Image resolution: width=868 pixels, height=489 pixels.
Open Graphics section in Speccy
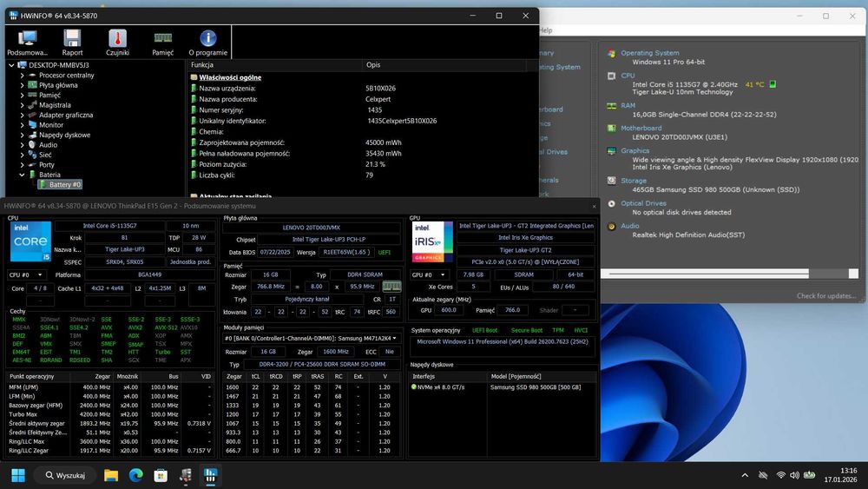point(635,150)
